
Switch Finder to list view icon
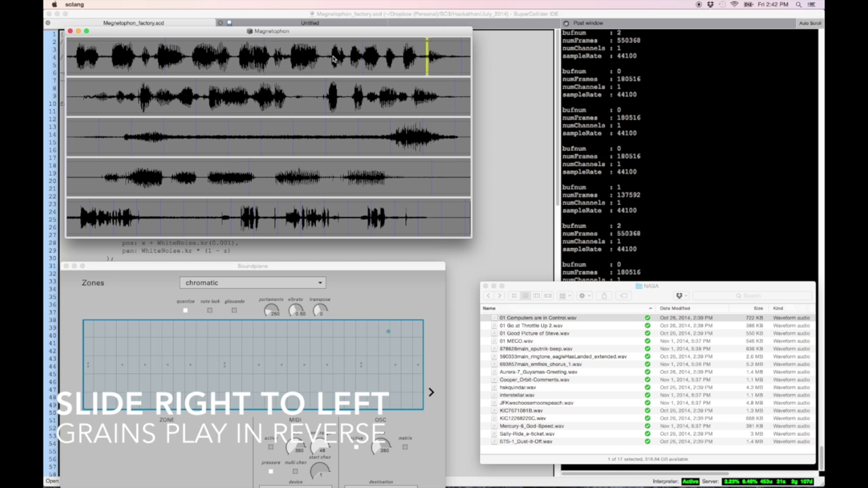pyautogui.click(x=525, y=296)
